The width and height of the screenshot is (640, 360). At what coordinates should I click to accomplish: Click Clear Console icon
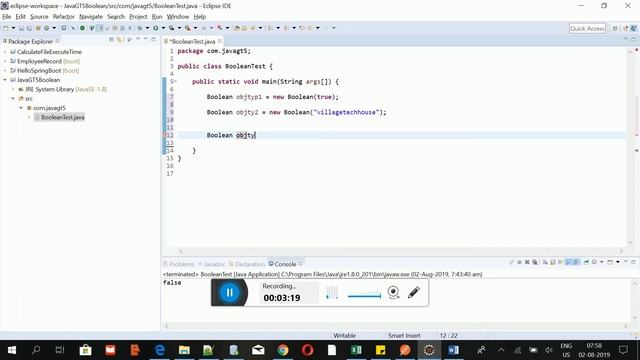(545, 262)
